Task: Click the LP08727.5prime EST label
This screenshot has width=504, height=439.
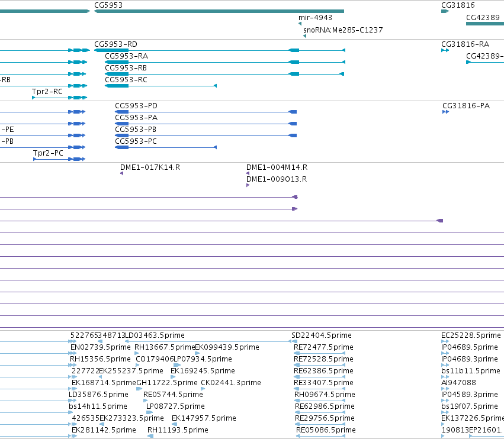Action: tap(175, 406)
